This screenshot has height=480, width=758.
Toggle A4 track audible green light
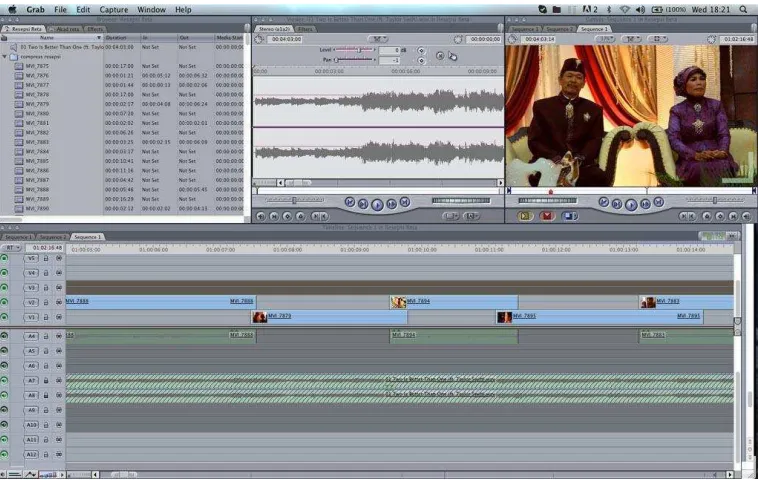click(x=4, y=336)
